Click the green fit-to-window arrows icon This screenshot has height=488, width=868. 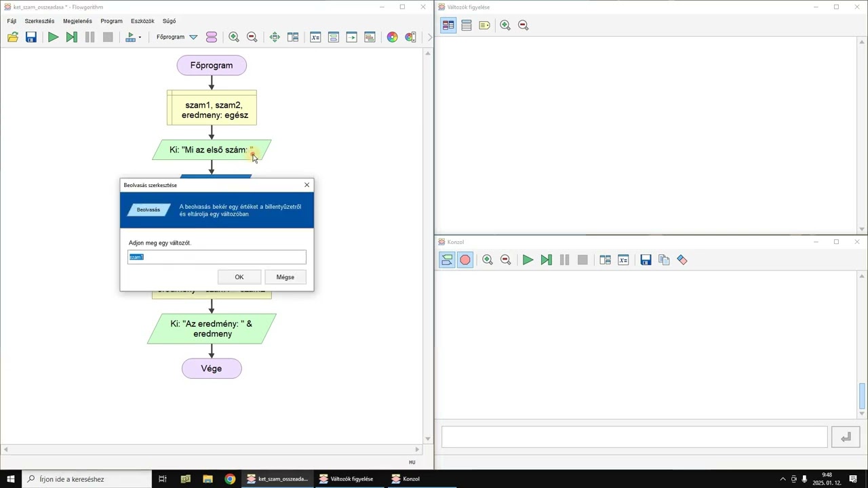[x=275, y=37]
